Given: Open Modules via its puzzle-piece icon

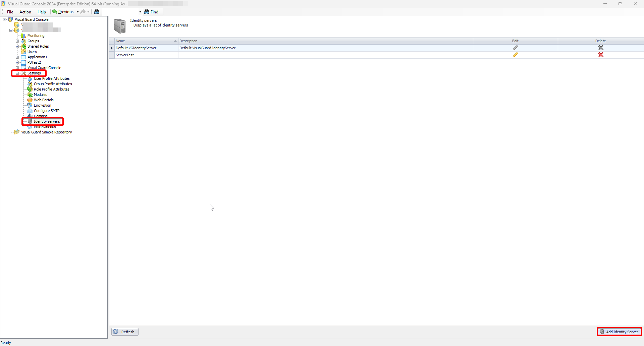Looking at the screenshot, I should [x=30, y=95].
